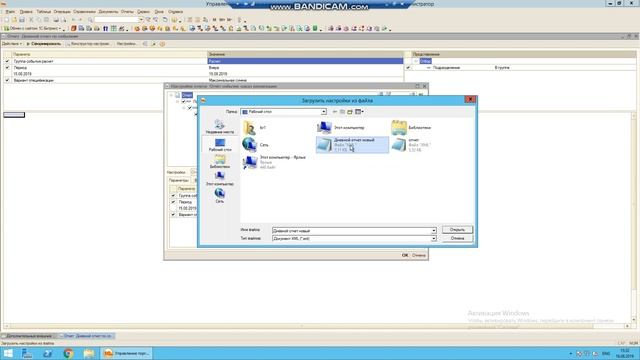Click the 'Сформировать' button
The width and height of the screenshot is (640, 360).
(44, 44)
